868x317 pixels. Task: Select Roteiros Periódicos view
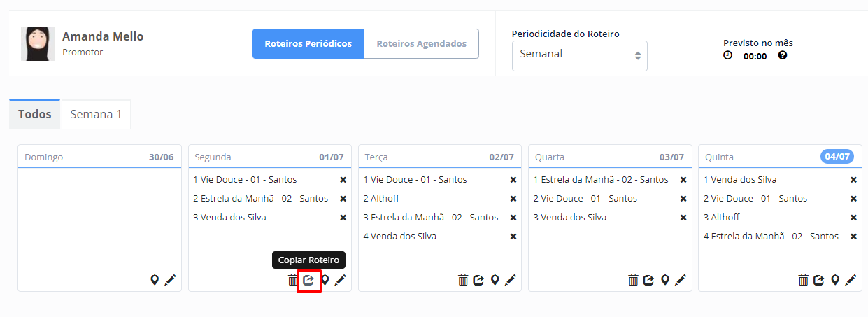[x=308, y=43]
